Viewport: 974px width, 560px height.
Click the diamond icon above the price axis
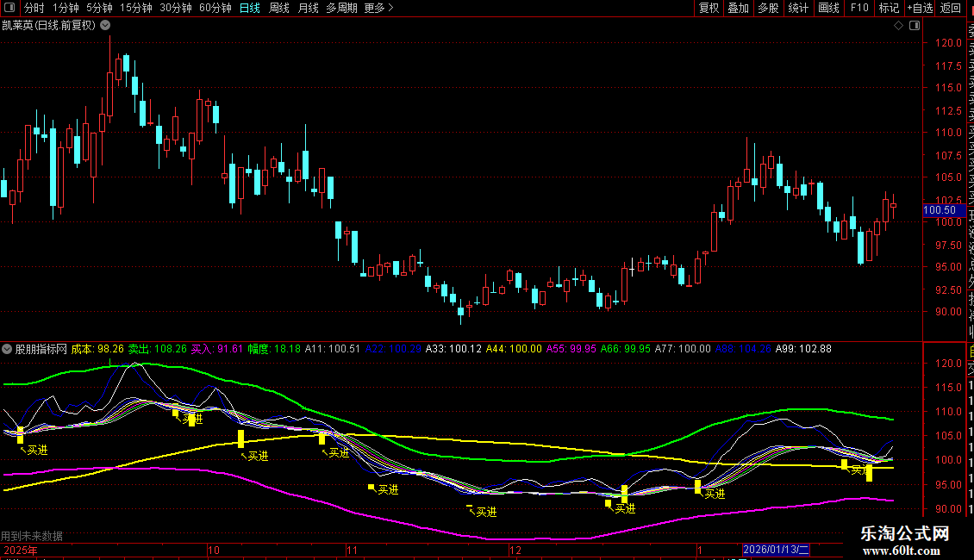tap(898, 26)
